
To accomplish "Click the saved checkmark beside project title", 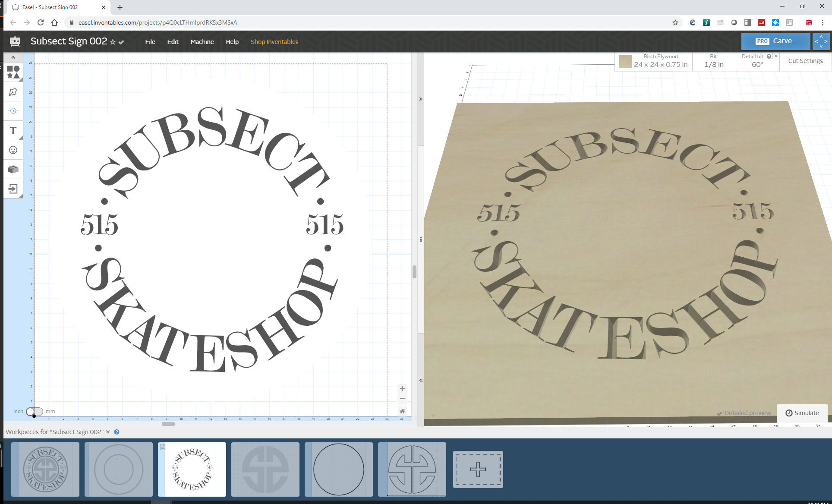I will (x=121, y=42).
